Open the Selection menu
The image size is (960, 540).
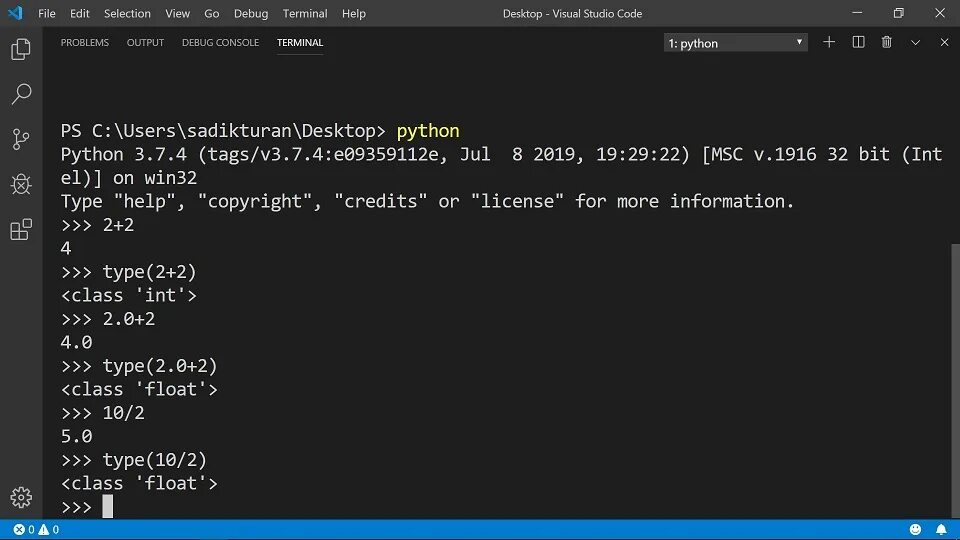[x=127, y=13]
